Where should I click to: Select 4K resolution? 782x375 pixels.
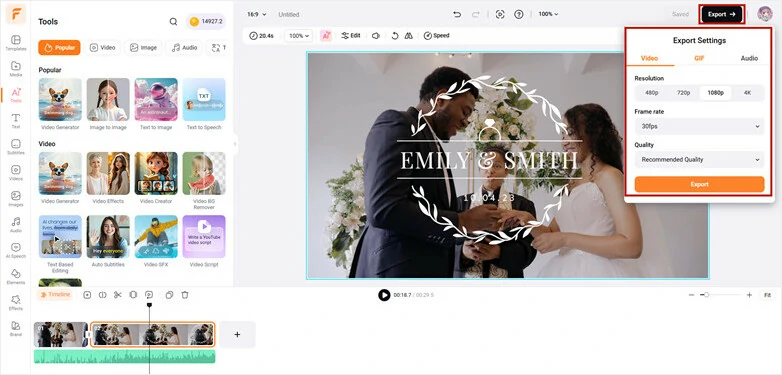click(747, 93)
